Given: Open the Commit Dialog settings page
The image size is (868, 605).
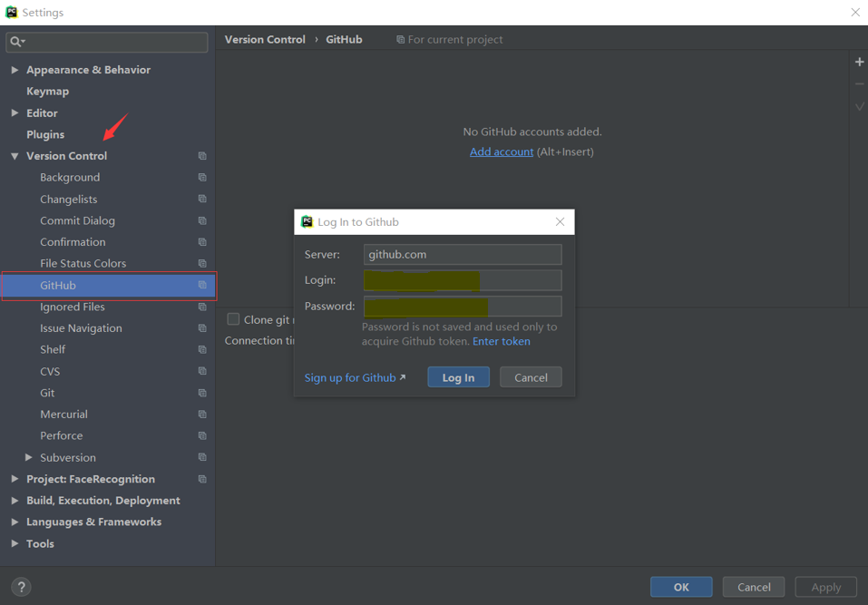Looking at the screenshot, I should (77, 220).
